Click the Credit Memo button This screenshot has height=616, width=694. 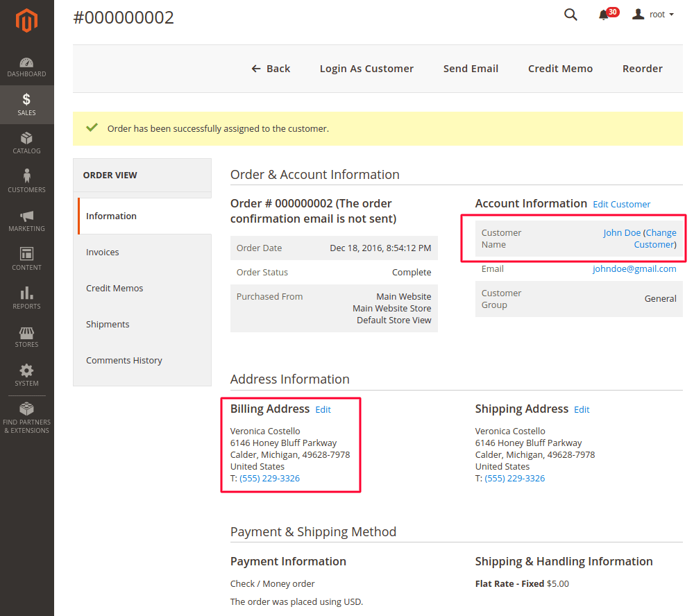pos(560,69)
